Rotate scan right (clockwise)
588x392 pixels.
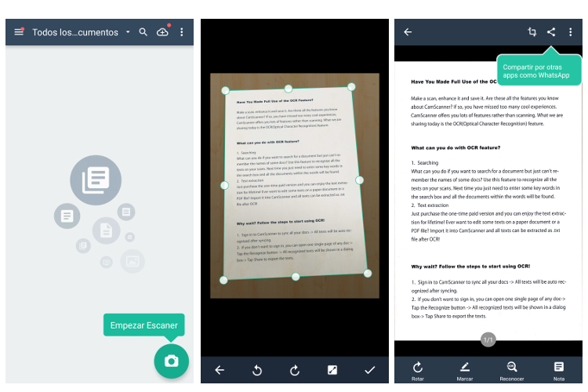pos(295,370)
